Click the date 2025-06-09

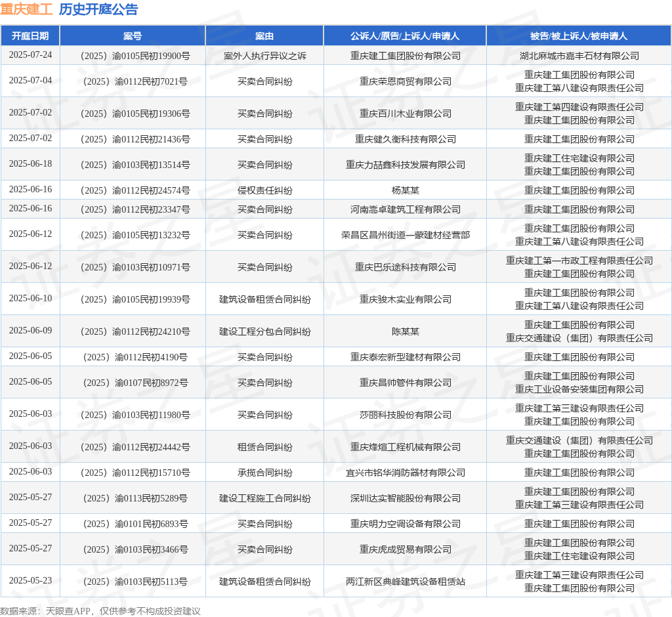click(x=30, y=331)
